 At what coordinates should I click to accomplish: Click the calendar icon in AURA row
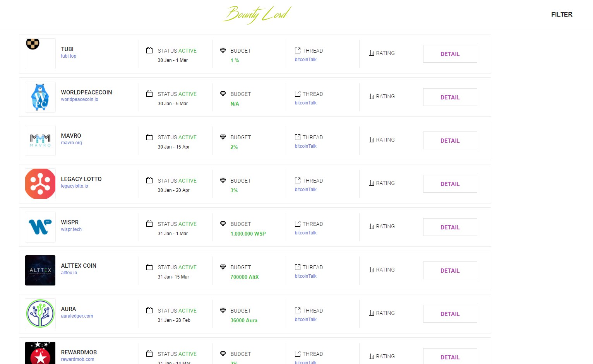pos(149,310)
